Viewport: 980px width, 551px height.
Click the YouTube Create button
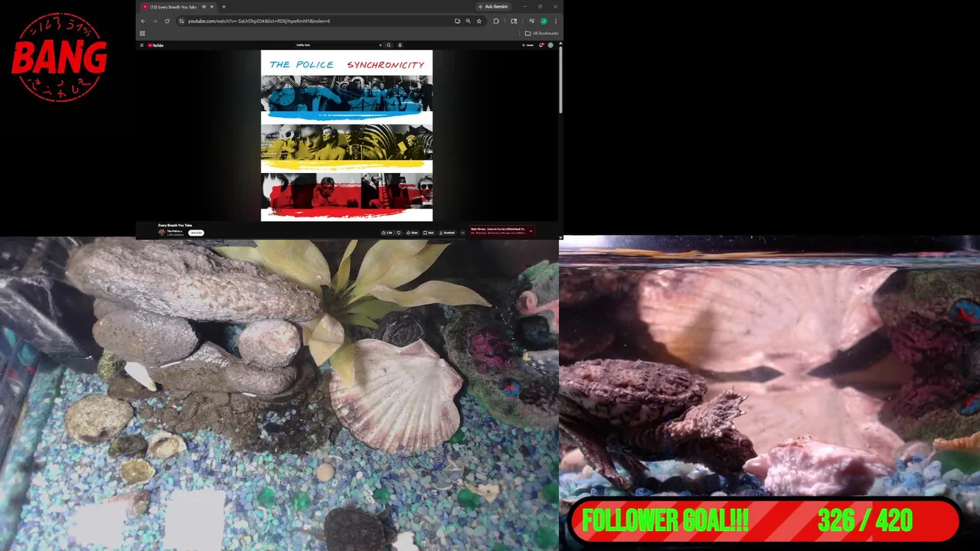528,45
